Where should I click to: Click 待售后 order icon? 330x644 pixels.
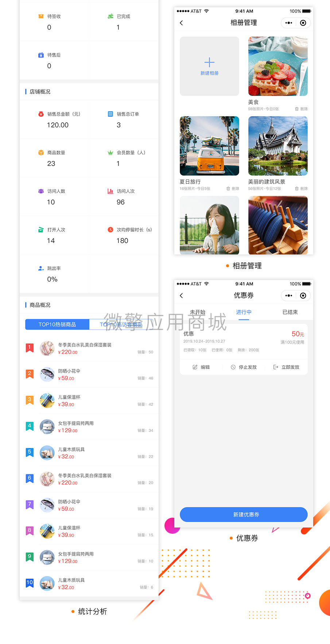pyautogui.click(x=41, y=55)
